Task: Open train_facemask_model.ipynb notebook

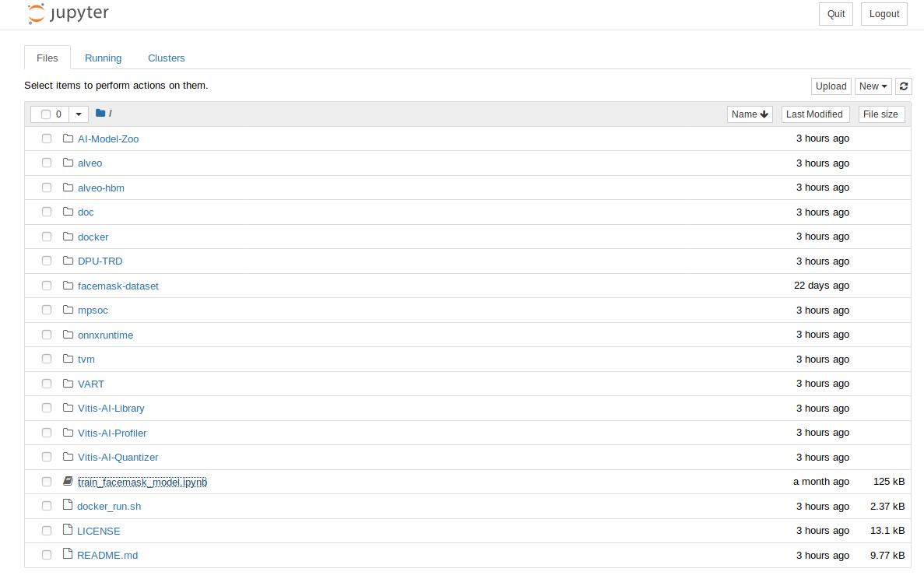Action: click(x=142, y=482)
